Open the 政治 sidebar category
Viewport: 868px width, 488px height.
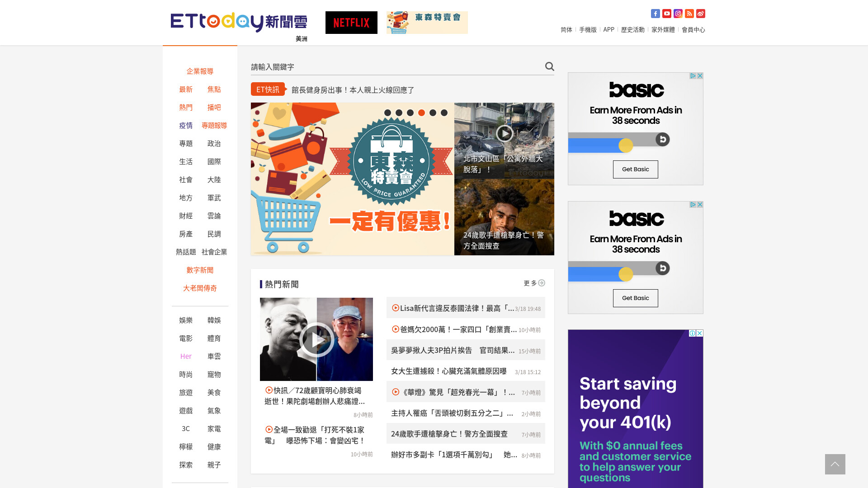pyautogui.click(x=214, y=143)
